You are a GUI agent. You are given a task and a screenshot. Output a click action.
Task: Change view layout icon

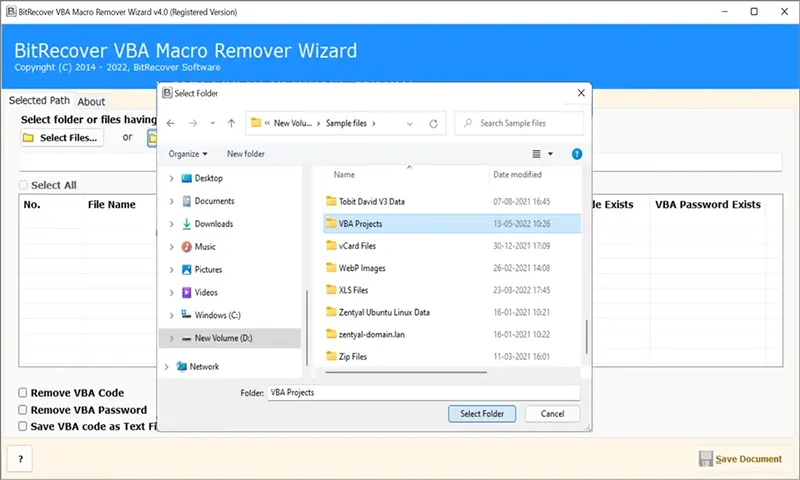536,154
